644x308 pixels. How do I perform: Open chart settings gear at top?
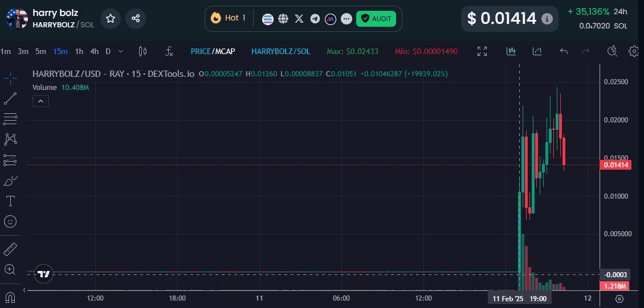coord(633,51)
